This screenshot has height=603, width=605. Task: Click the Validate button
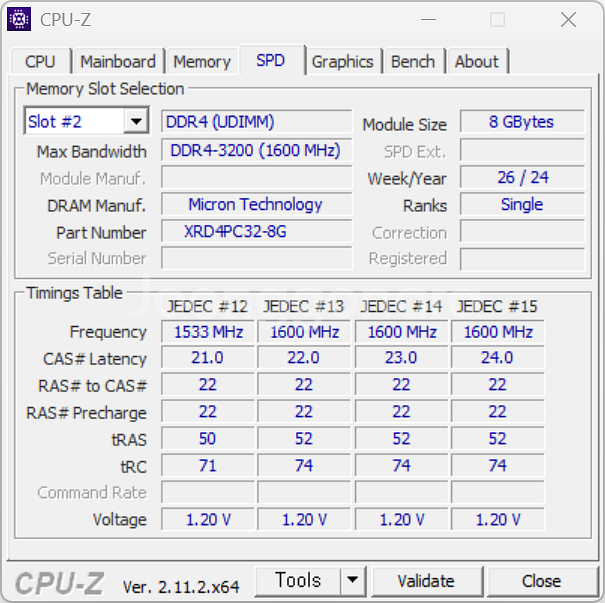[x=426, y=581]
